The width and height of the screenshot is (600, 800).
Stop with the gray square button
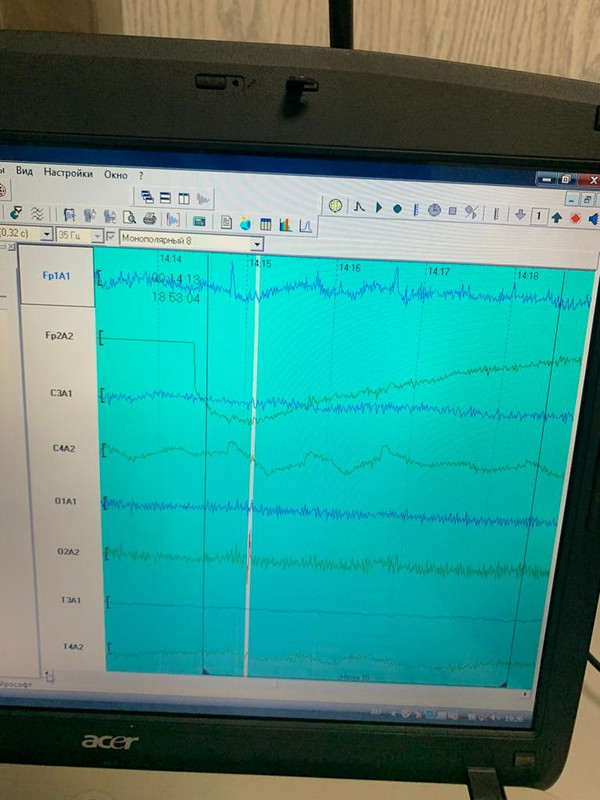(x=452, y=211)
